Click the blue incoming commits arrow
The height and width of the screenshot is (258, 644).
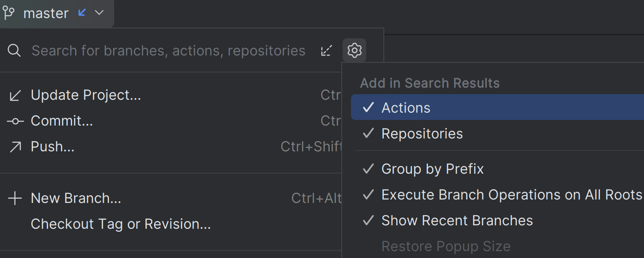82,13
